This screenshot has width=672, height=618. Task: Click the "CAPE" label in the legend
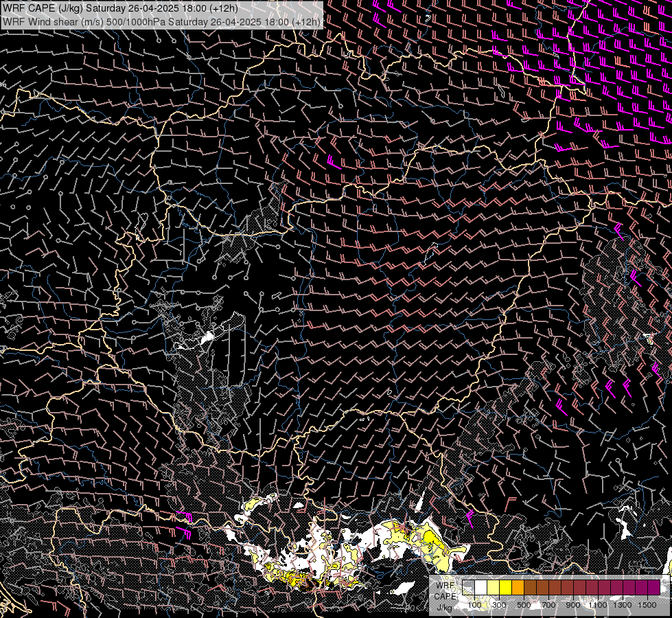[x=445, y=597]
